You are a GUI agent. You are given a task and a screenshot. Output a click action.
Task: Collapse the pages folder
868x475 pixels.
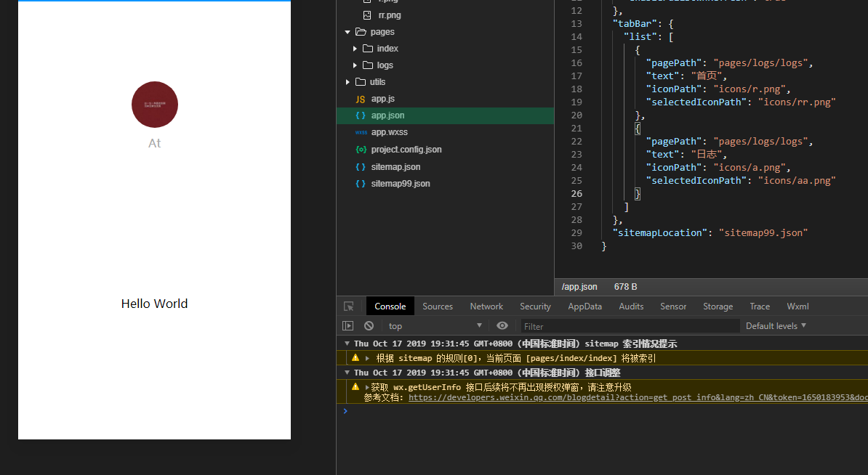(x=347, y=32)
